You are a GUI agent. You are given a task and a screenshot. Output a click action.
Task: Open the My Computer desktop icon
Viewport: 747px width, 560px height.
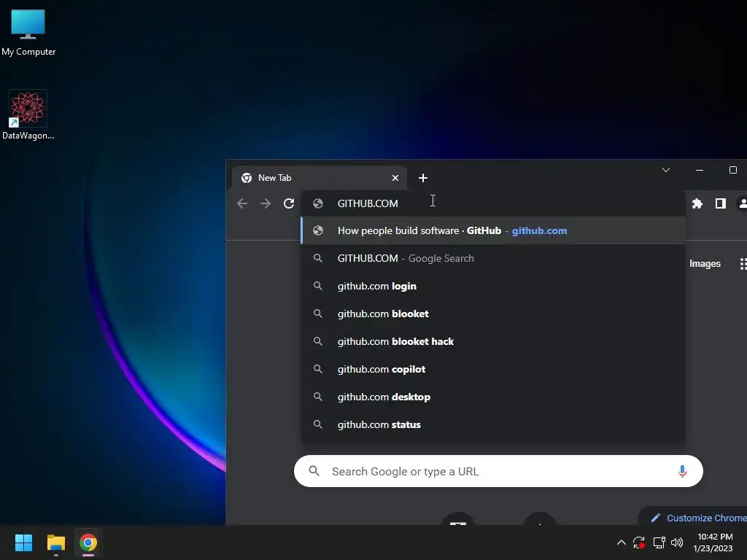(28, 32)
